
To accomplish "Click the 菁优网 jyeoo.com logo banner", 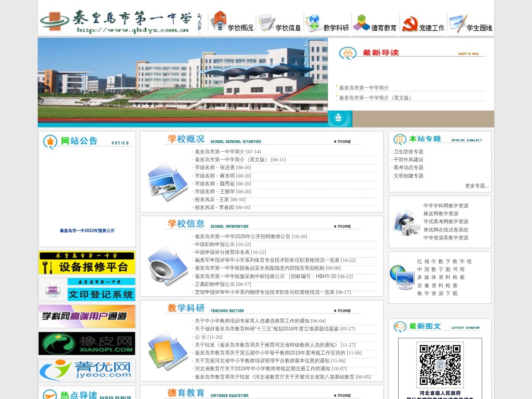I will coord(86,370).
